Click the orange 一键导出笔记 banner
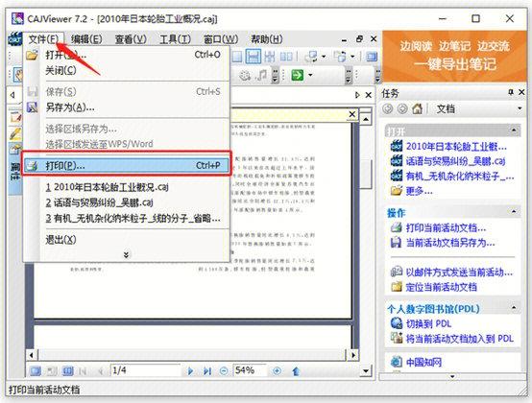 (454, 56)
